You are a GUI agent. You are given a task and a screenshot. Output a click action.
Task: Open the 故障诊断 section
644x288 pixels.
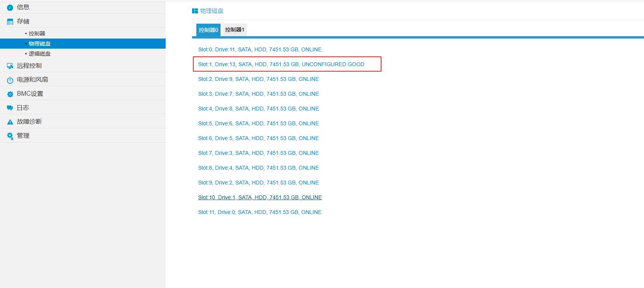[83, 121]
